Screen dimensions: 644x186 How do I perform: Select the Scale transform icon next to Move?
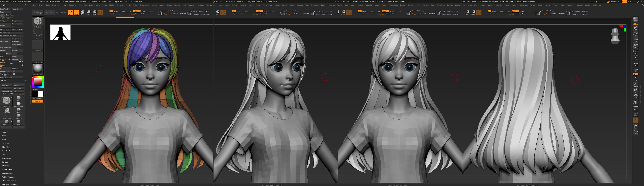tap(88, 13)
